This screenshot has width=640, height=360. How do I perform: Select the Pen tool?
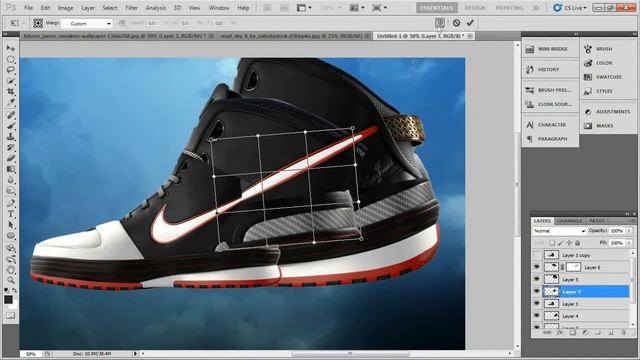tap(11, 203)
